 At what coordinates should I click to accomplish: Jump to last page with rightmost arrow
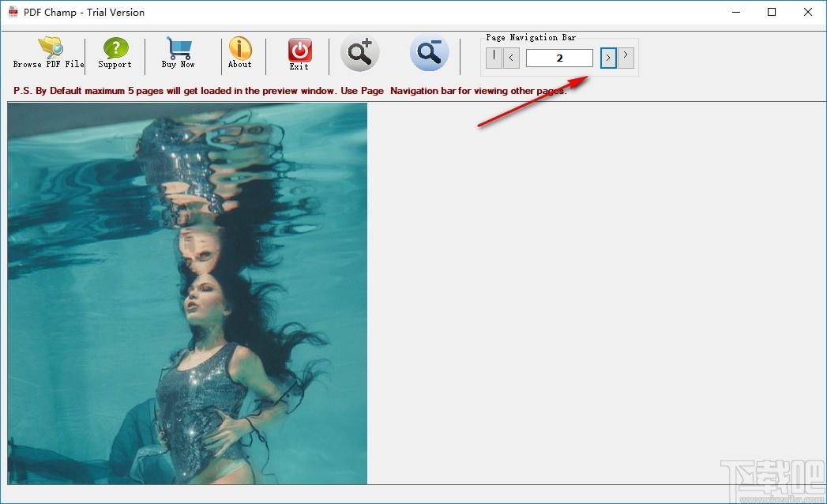(626, 57)
